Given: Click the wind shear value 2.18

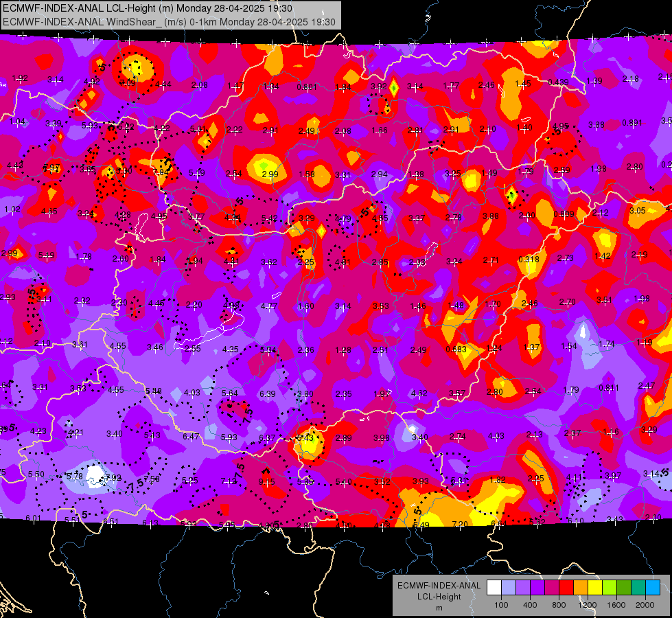Looking at the screenshot, I should (x=630, y=79).
